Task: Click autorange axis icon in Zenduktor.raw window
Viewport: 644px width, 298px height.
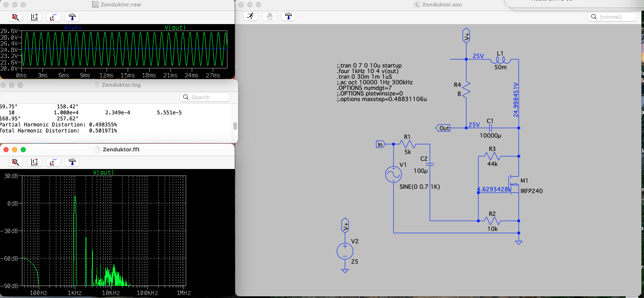Action: pos(34,17)
